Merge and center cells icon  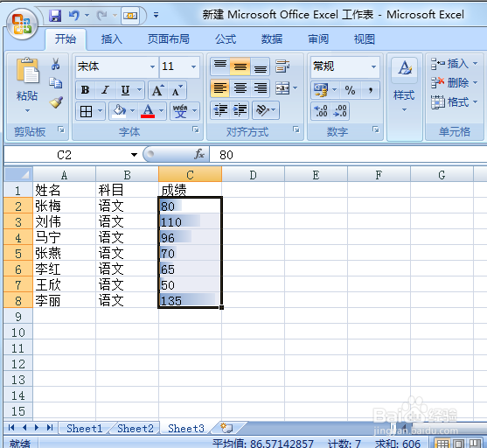(x=282, y=88)
